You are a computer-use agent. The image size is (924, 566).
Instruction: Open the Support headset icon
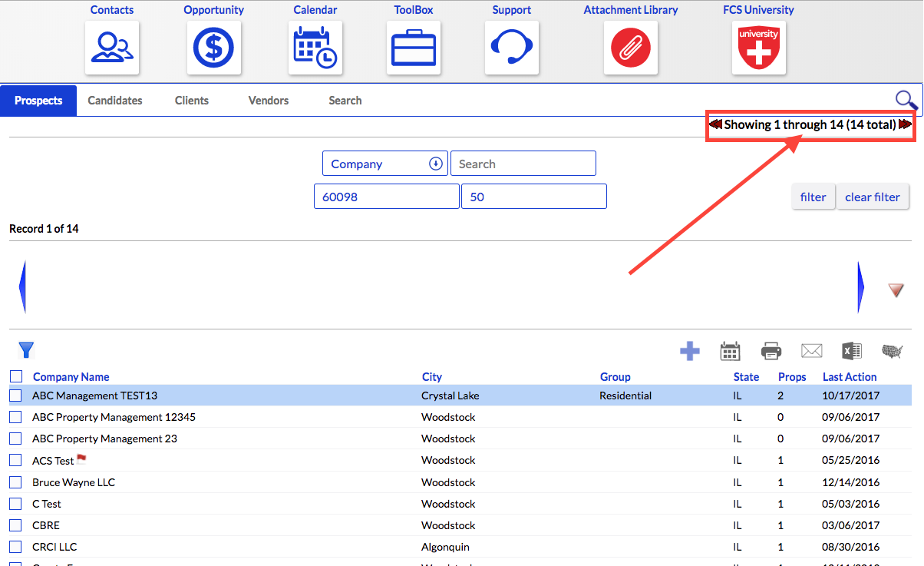tap(512, 48)
